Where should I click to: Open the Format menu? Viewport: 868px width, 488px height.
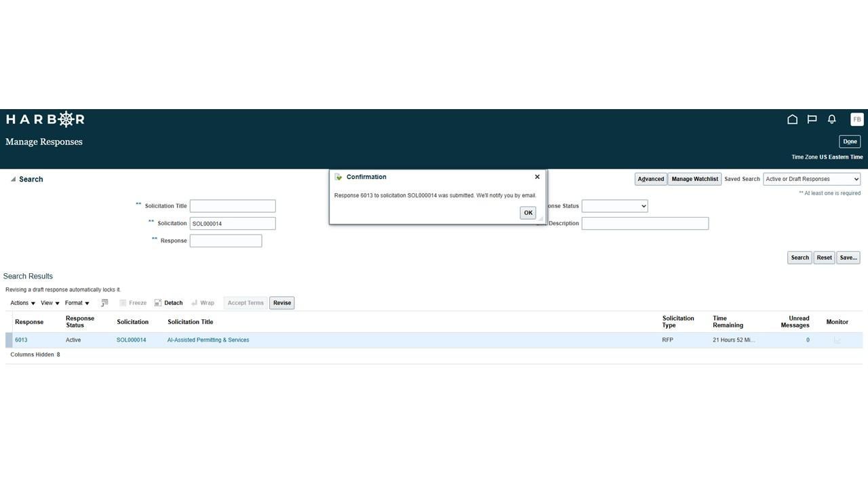pos(77,303)
